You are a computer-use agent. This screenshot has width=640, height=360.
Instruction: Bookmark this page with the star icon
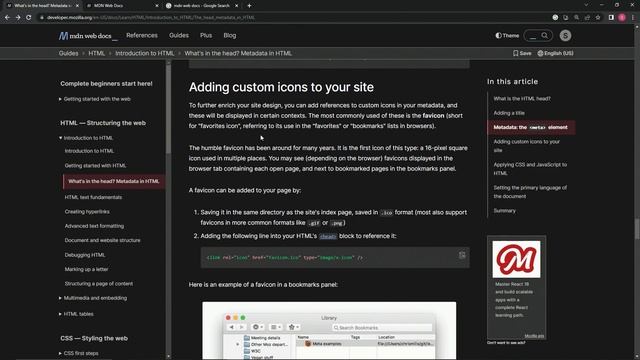coord(598,18)
